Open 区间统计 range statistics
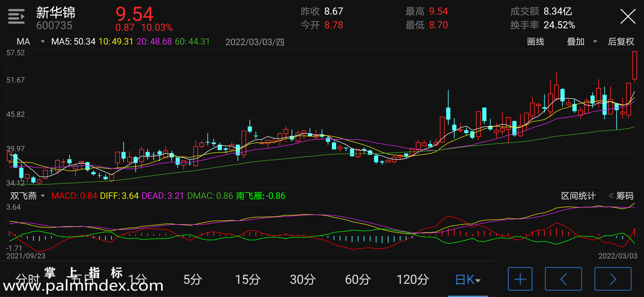Image resolution: width=644 pixels, height=297 pixels. [x=578, y=196]
